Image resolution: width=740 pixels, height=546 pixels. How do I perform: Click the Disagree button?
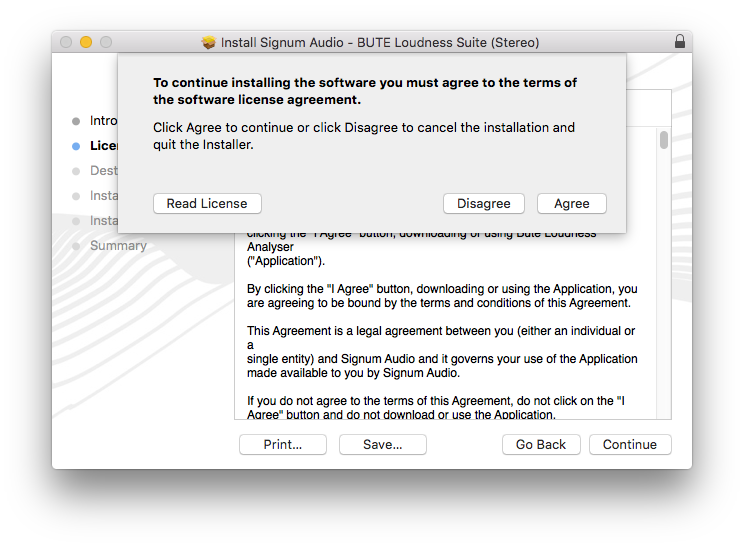click(x=484, y=203)
